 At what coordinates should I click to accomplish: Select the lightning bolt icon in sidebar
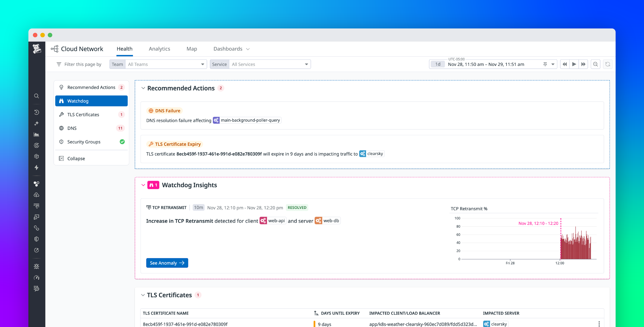[36, 168]
